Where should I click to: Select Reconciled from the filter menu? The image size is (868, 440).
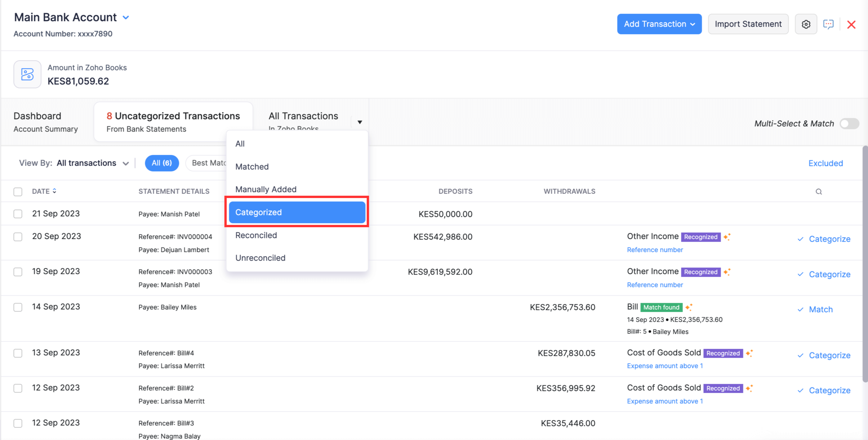256,235
